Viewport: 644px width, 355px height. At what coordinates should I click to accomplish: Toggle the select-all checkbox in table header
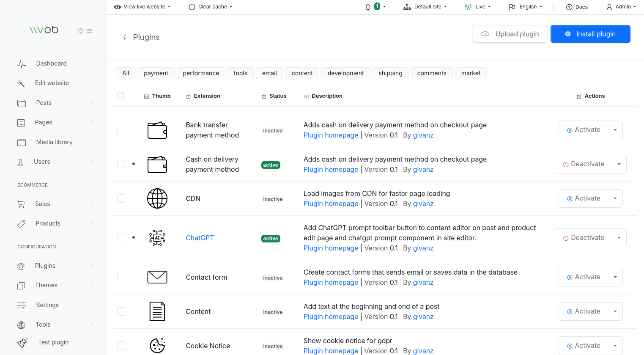(x=121, y=96)
